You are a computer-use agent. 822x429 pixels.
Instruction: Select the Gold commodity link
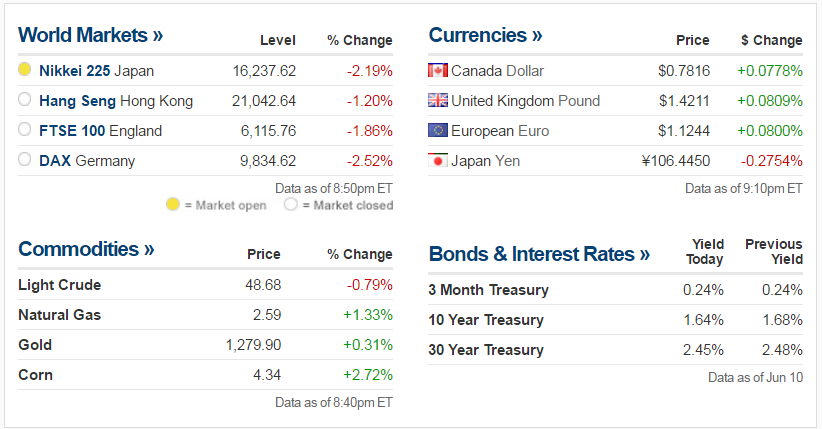click(35, 345)
